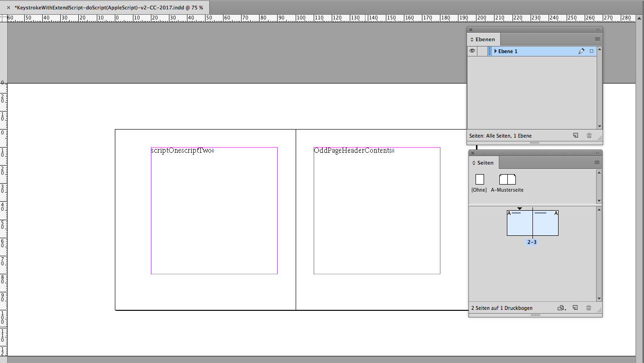Click master section scrollbar up arrow

tap(599, 173)
